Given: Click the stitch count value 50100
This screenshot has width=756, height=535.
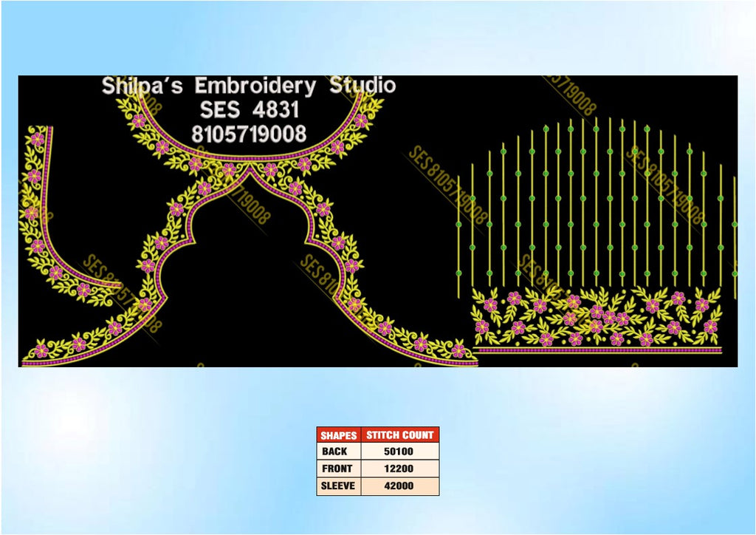Looking at the screenshot, I should [x=399, y=451].
